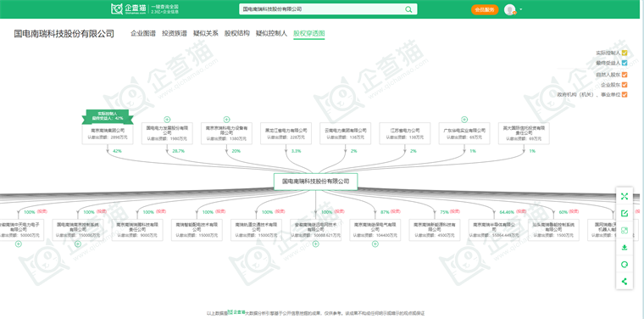The image size is (644, 319).
Task: Click the 企查猫 logo in header
Action: pyautogui.click(x=129, y=9)
